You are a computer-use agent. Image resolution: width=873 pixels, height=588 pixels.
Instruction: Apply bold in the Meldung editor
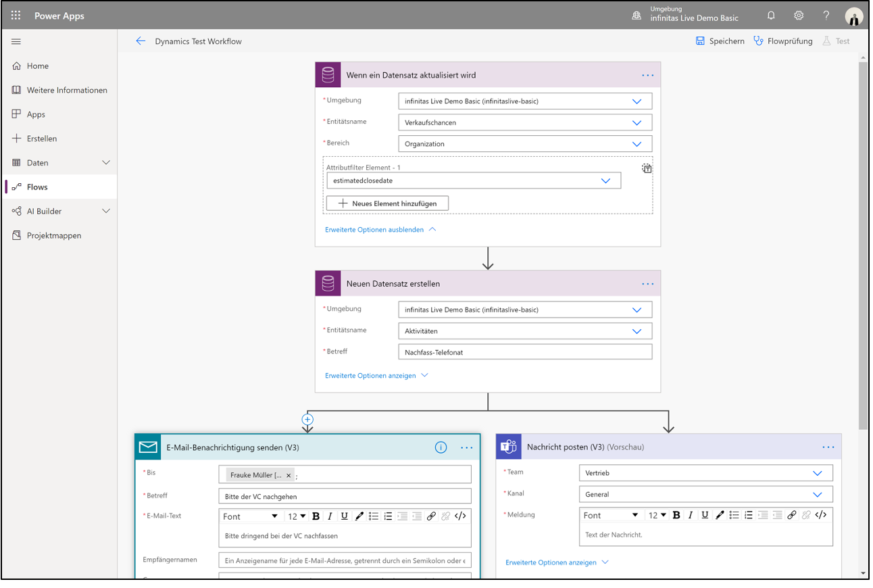point(676,515)
